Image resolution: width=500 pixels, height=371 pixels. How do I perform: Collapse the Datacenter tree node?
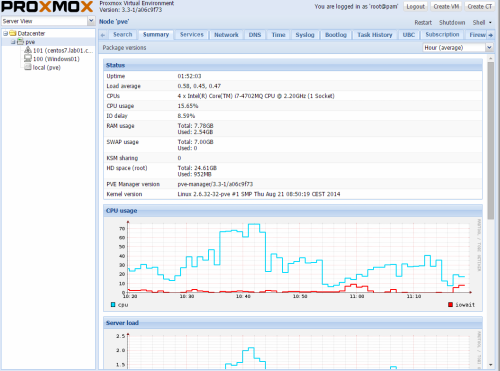(6, 33)
